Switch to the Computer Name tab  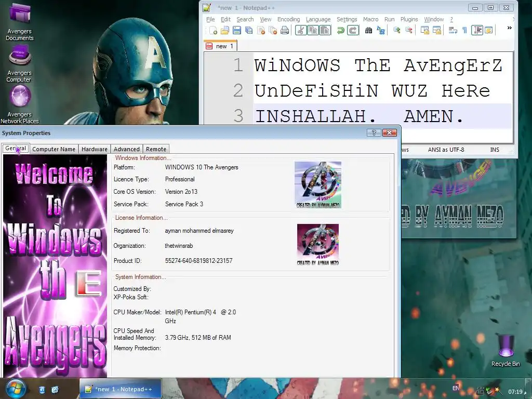coord(54,149)
